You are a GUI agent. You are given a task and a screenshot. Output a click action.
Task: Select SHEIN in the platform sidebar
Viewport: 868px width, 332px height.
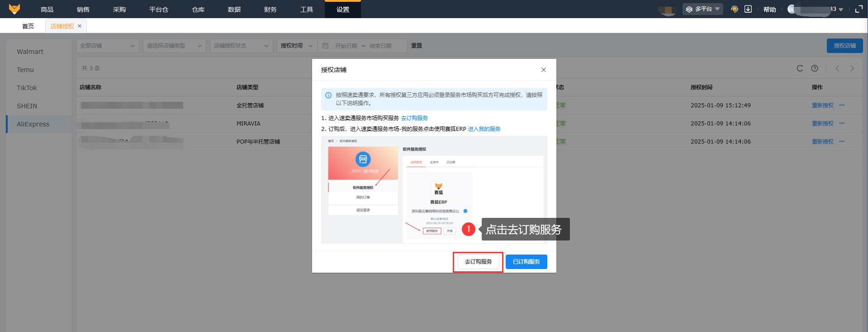click(x=27, y=106)
